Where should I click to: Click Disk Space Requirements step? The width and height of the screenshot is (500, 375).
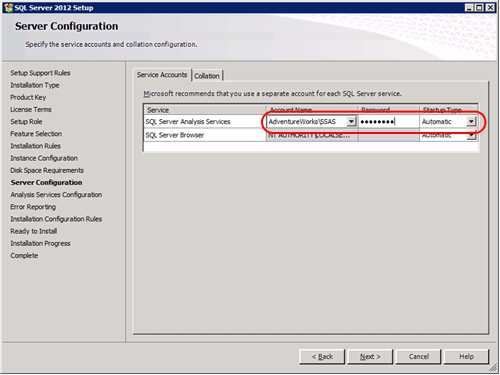click(47, 170)
